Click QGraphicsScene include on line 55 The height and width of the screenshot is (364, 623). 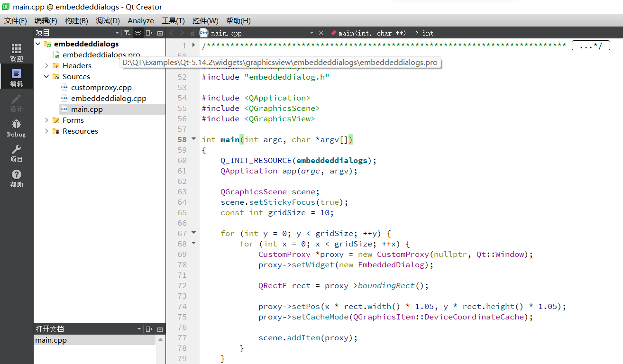click(x=282, y=108)
